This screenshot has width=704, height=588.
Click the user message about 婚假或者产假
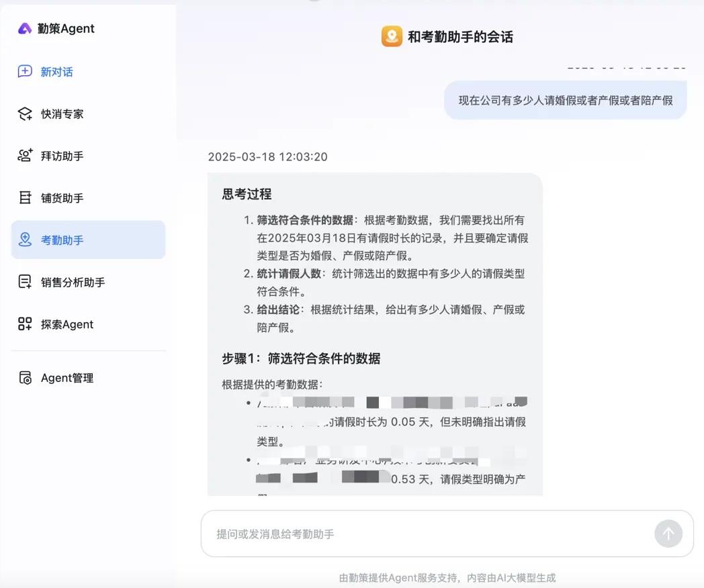tap(565, 101)
